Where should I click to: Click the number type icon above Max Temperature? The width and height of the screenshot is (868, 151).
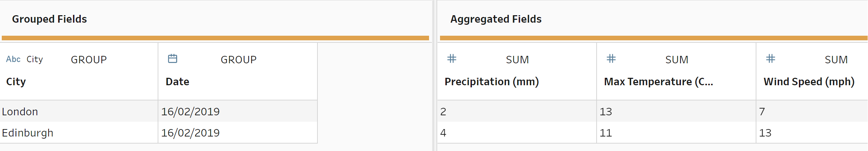[x=611, y=59]
